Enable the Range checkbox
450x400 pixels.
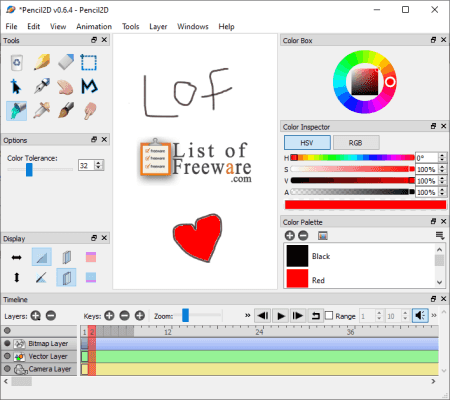(329, 316)
